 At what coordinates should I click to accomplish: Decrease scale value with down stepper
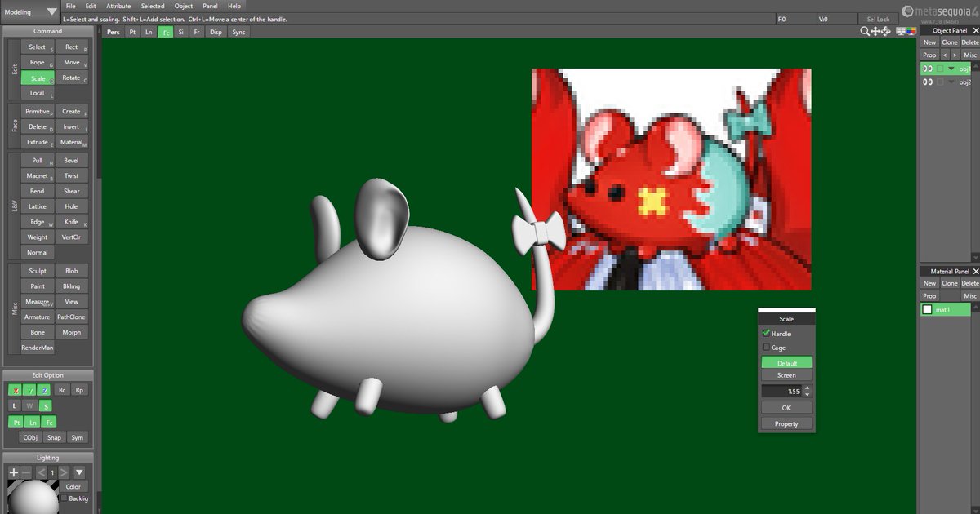807,395
